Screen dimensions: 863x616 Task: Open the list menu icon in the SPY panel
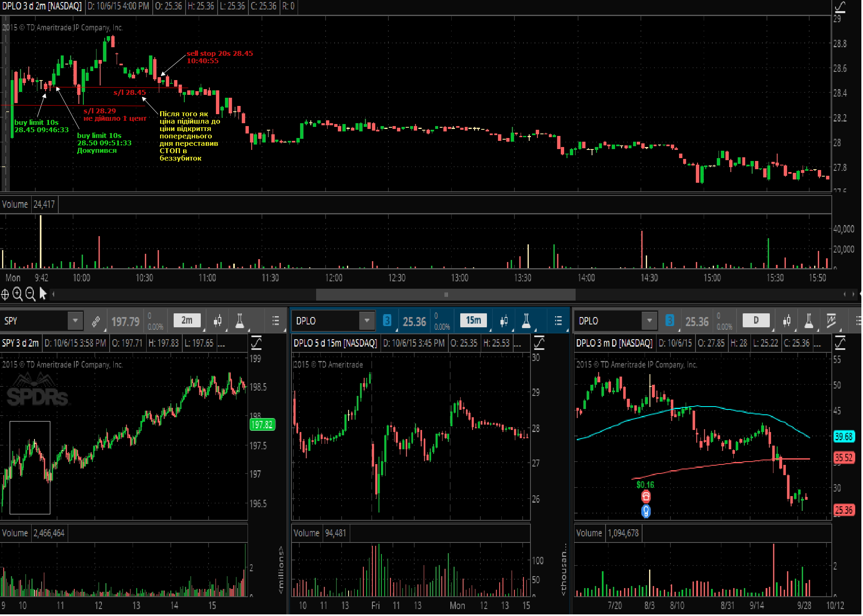[x=275, y=321]
